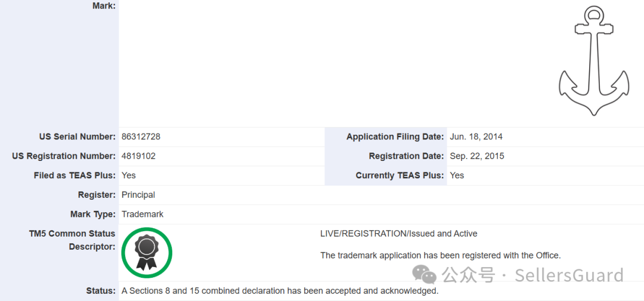Screen dimensions: 644x301
Task: Click the Mark label at top
Action: coord(104,6)
